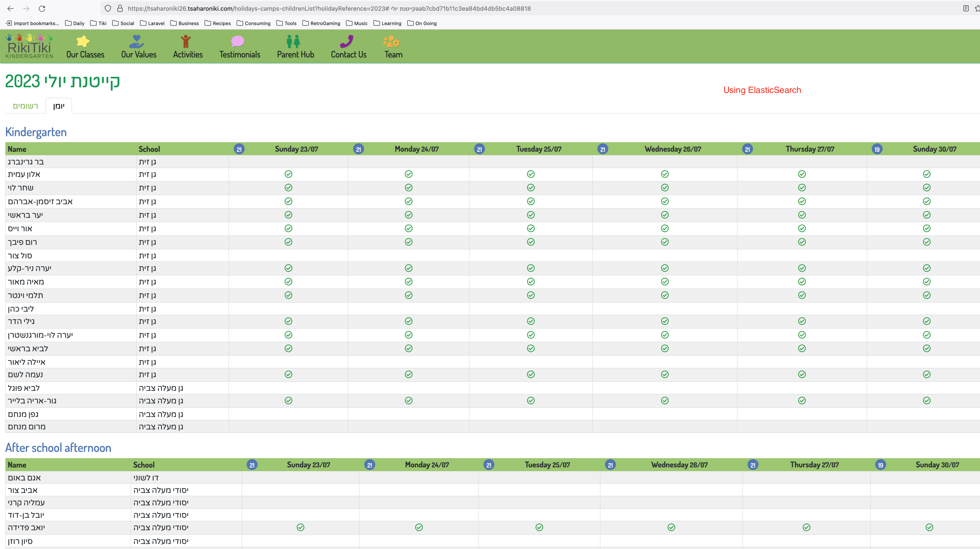980x549 pixels.
Task: Click badge 19 before Kindergarten Sunday 30/07
Action: click(877, 149)
